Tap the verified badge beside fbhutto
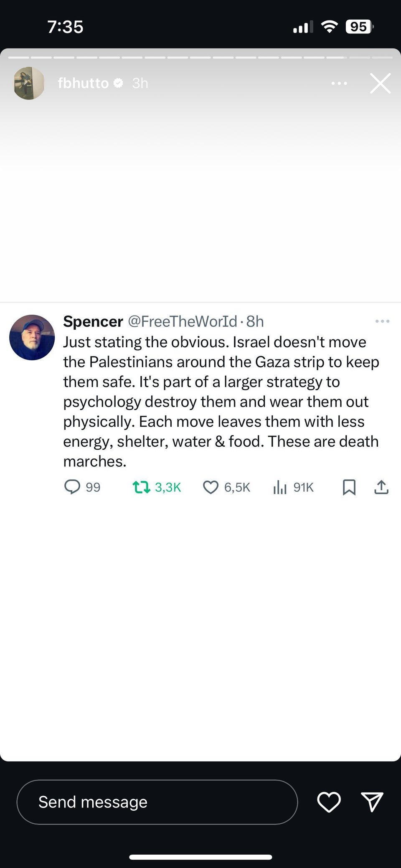Image resolution: width=401 pixels, height=868 pixels. click(119, 84)
